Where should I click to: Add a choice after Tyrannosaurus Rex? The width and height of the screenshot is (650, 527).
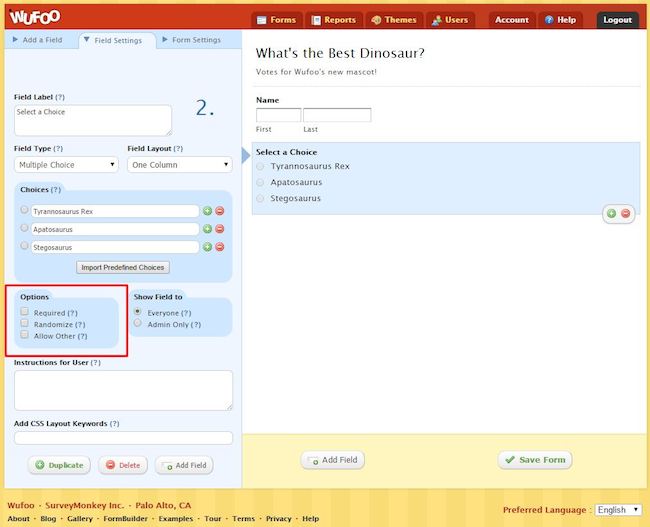[x=207, y=211]
